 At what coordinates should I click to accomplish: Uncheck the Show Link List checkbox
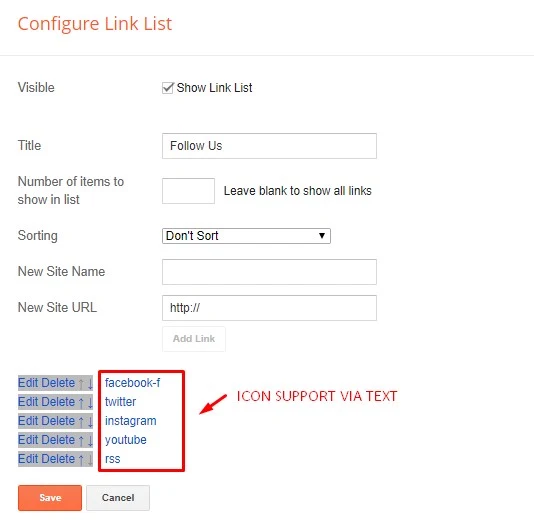pos(168,88)
